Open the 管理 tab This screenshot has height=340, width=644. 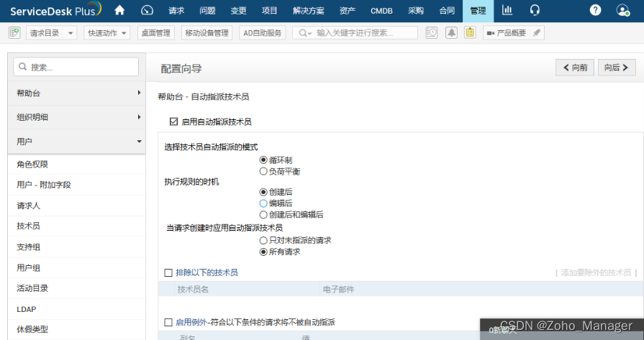click(x=478, y=11)
